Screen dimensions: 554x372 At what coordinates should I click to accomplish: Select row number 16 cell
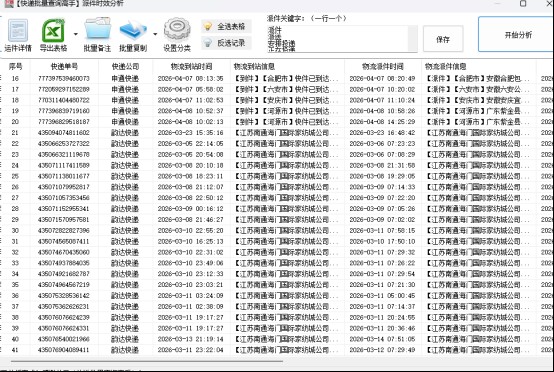coord(15,78)
